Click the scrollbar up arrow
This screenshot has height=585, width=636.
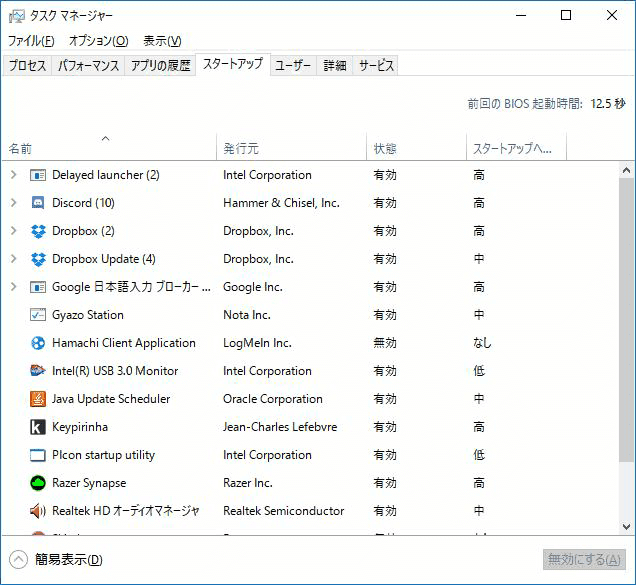pyautogui.click(x=626, y=170)
